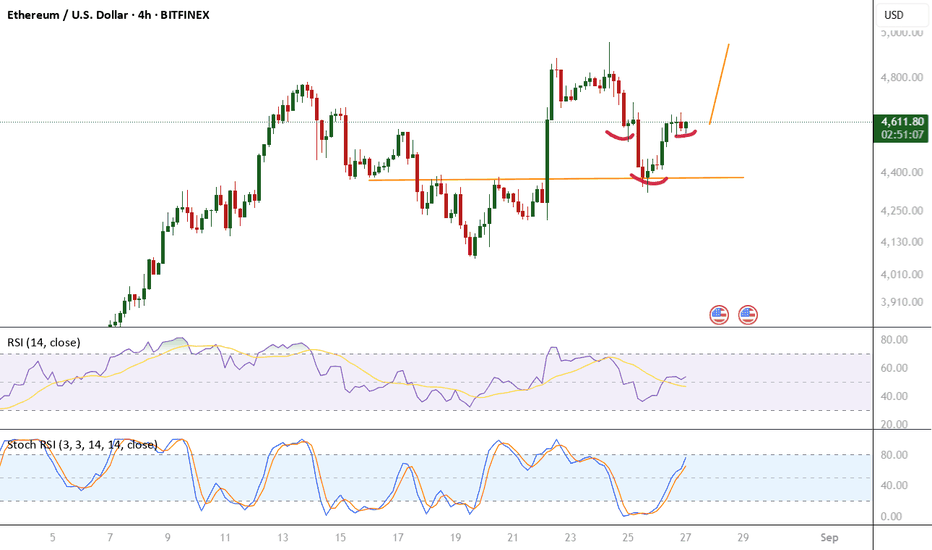Click the 5,000.00 price axis label
Viewport: 932px width, 550px height.
point(901,32)
